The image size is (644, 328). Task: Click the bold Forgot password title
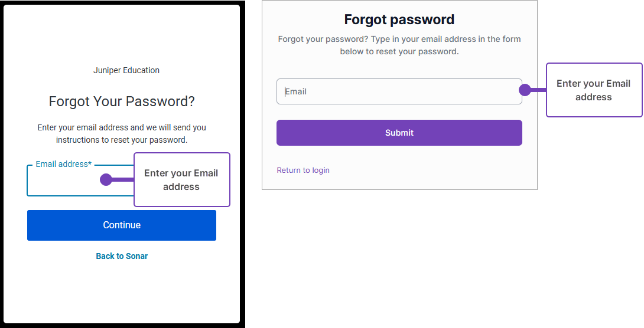[x=399, y=19]
